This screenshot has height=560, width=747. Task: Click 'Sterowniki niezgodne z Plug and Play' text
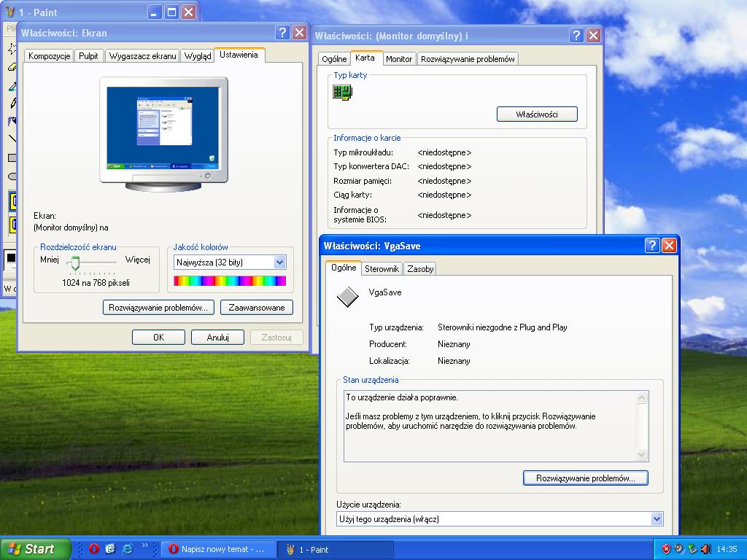pos(502,327)
